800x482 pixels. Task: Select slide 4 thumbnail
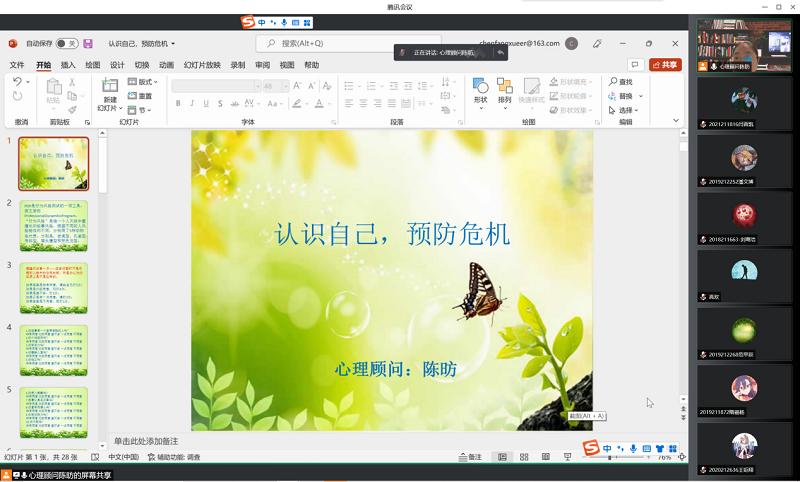(x=54, y=350)
